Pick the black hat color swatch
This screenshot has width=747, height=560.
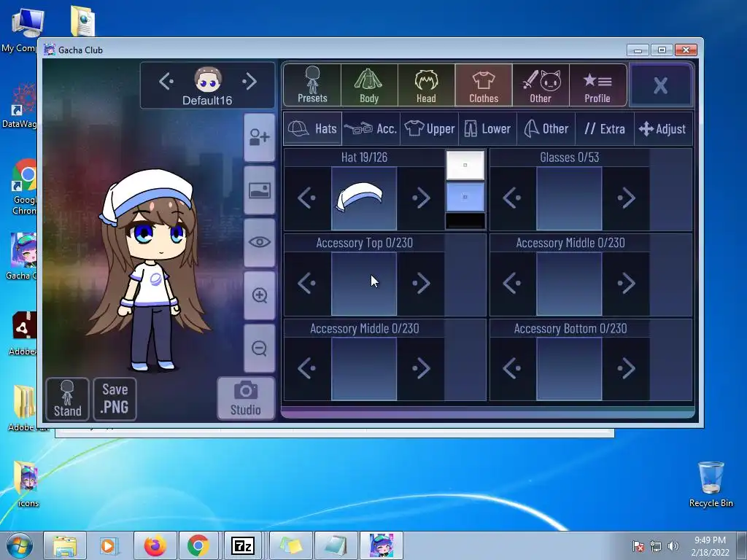click(465, 221)
